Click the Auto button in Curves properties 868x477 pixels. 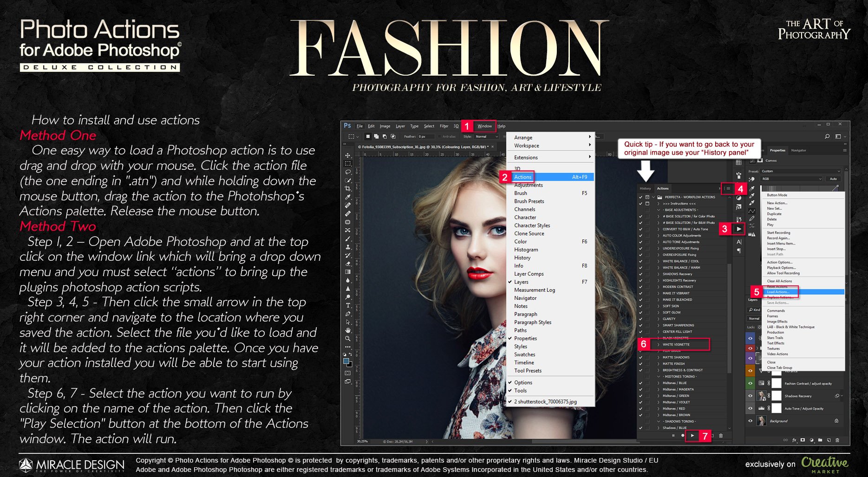point(833,179)
